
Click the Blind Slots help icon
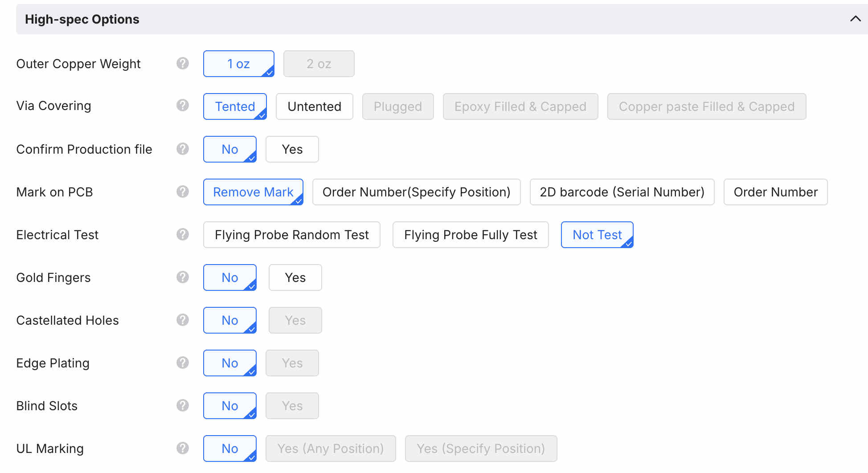coord(183,405)
